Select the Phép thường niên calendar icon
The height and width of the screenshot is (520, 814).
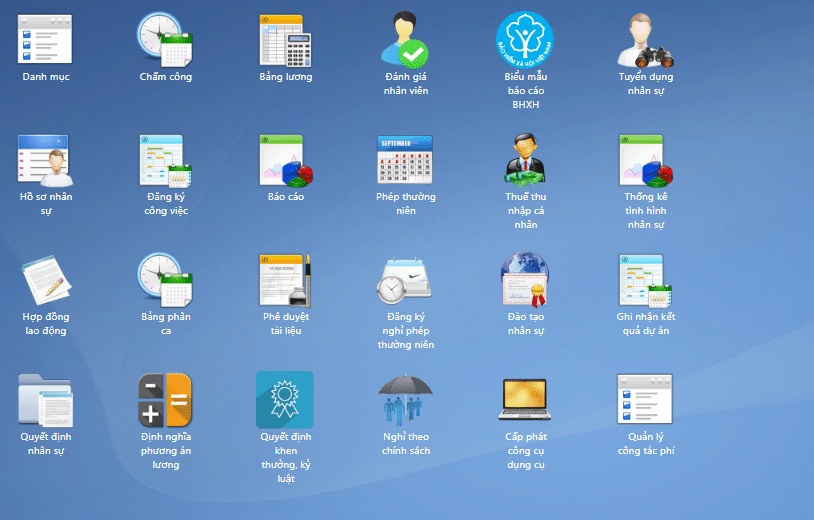click(405, 159)
